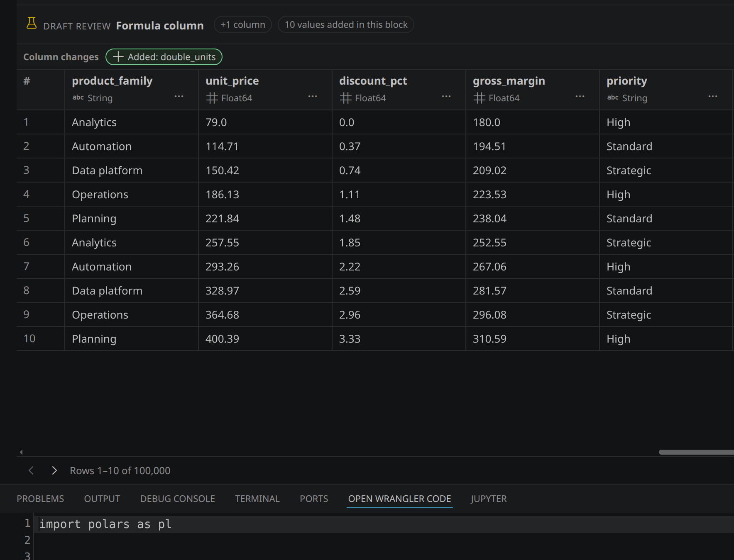Click unit_price cell 364.68
734x560 pixels.
click(265, 314)
